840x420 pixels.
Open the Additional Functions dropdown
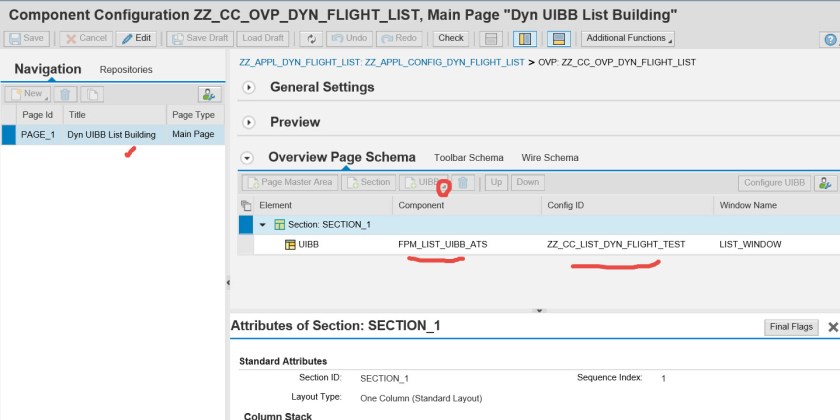[628, 38]
